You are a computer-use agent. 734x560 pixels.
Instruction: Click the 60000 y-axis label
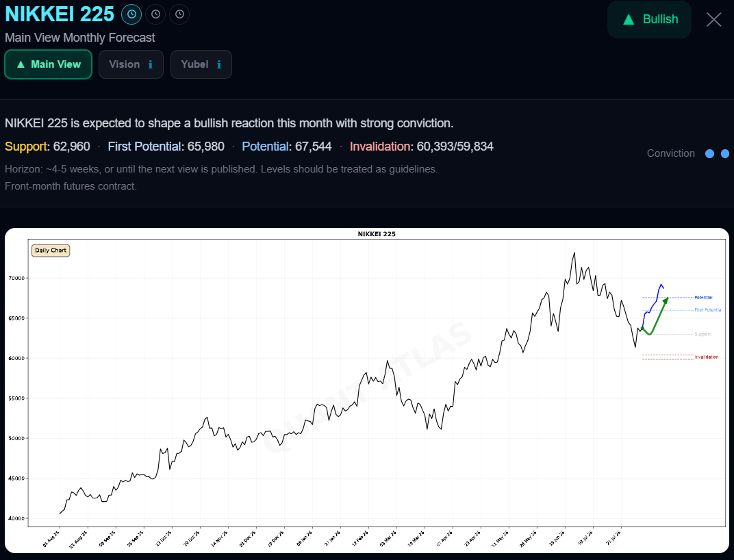click(16, 358)
